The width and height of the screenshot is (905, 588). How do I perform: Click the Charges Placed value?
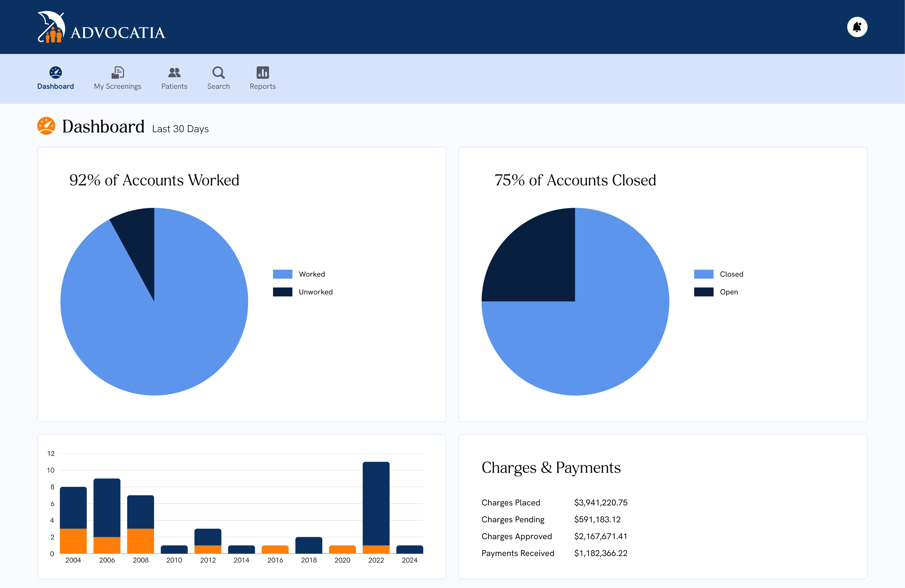[x=601, y=503]
